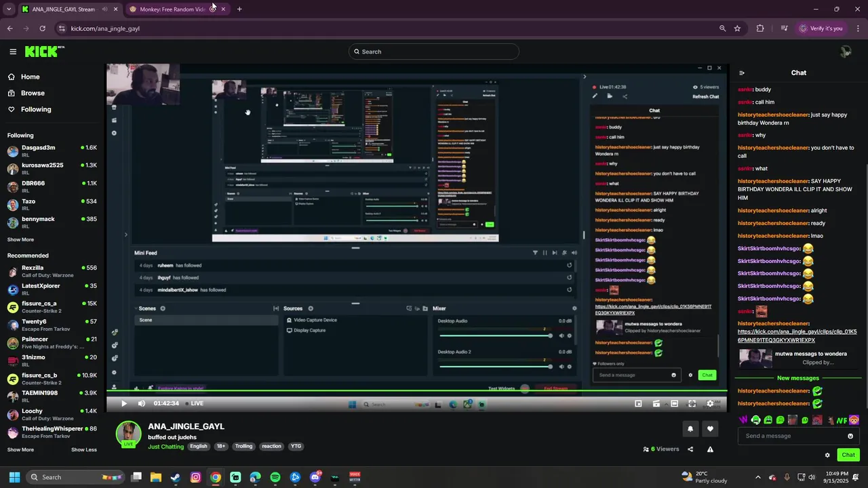Open Rexzilla recommended channel
This screenshot has height=488, width=868.
[x=52, y=271]
